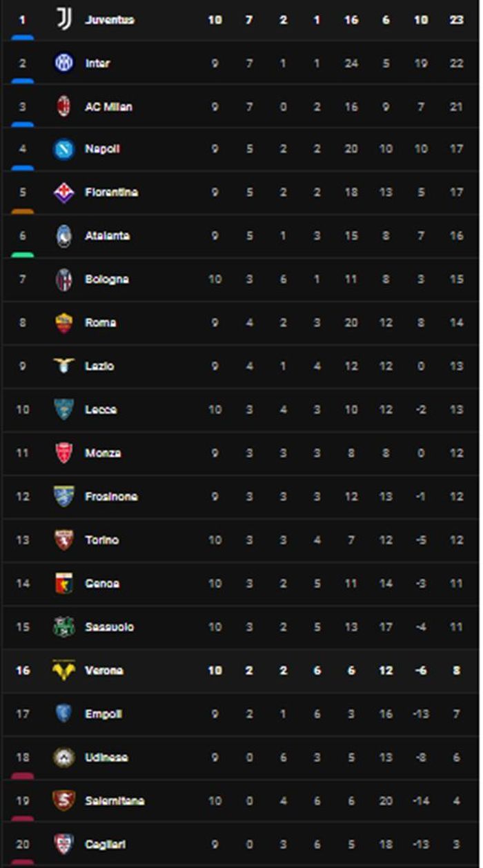483x868 pixels.
Task: Click the Atalanta club logo
Action: [x=64, y=236]
